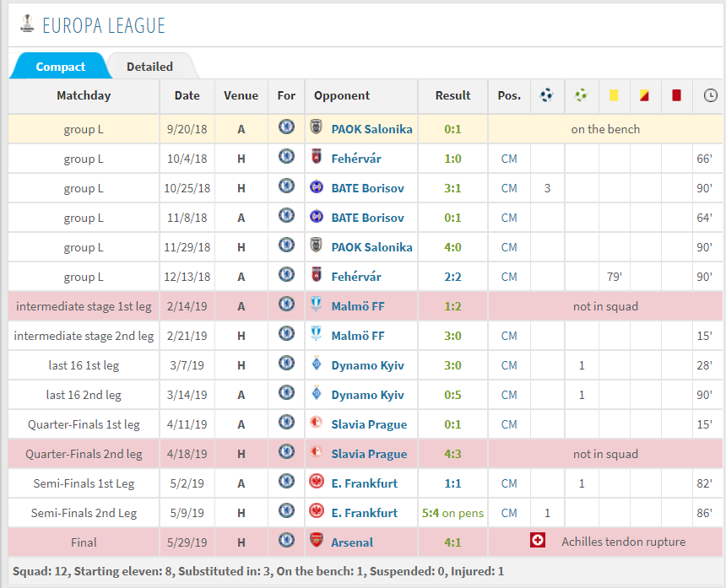Click Fehérvár crest in 10/4/18 row
Viewport: 726px width, 588px height.
point(317,156)
